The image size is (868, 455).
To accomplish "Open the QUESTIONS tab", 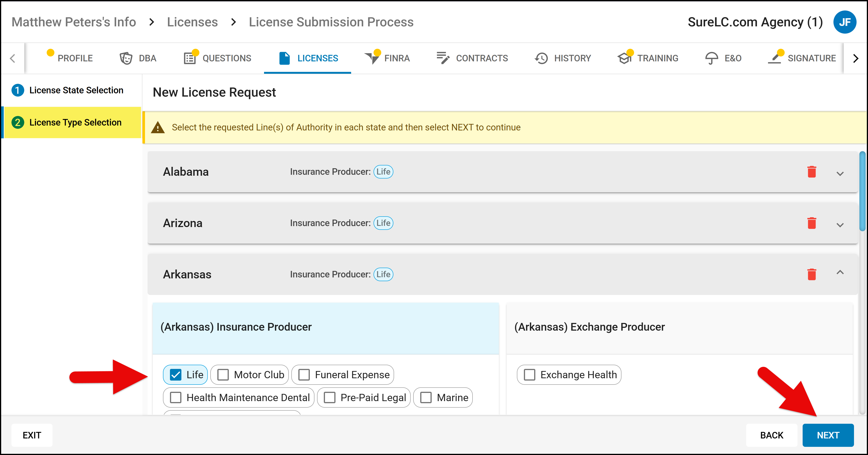I will [218, 58].
